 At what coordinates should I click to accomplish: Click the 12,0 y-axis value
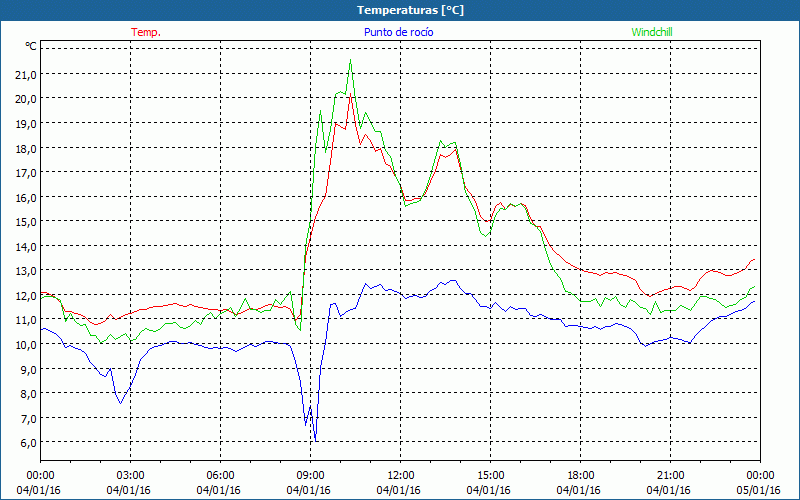tap(26, 295)
